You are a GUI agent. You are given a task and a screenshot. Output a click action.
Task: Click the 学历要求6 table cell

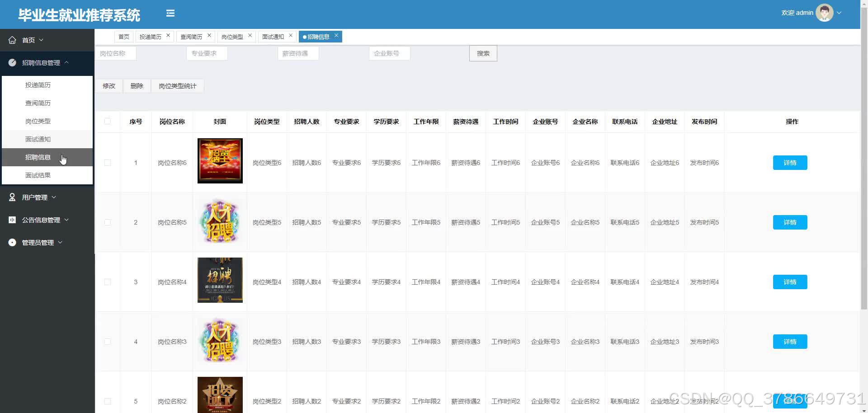click(x=386, y=163)
